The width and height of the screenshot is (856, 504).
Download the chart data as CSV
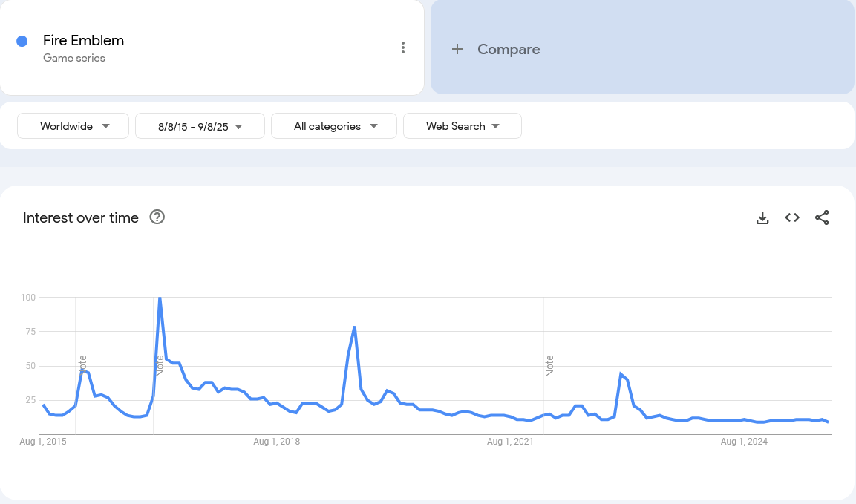pos(762,217)
